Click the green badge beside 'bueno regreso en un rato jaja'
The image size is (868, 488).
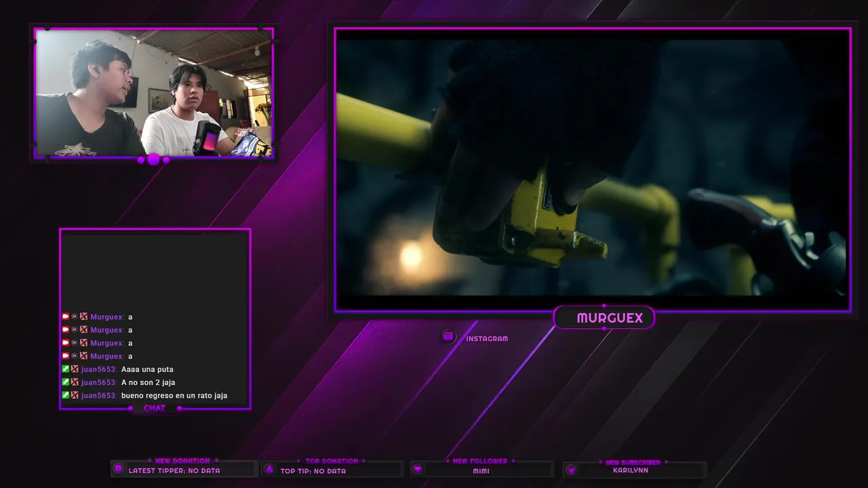pos(66,395)
